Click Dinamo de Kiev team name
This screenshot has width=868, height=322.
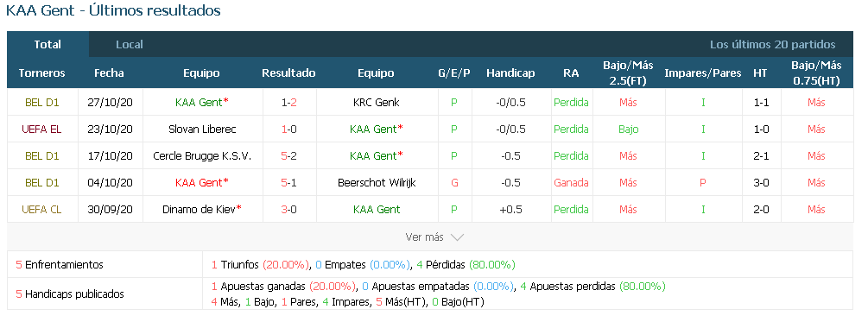click(x=202, y=209)
